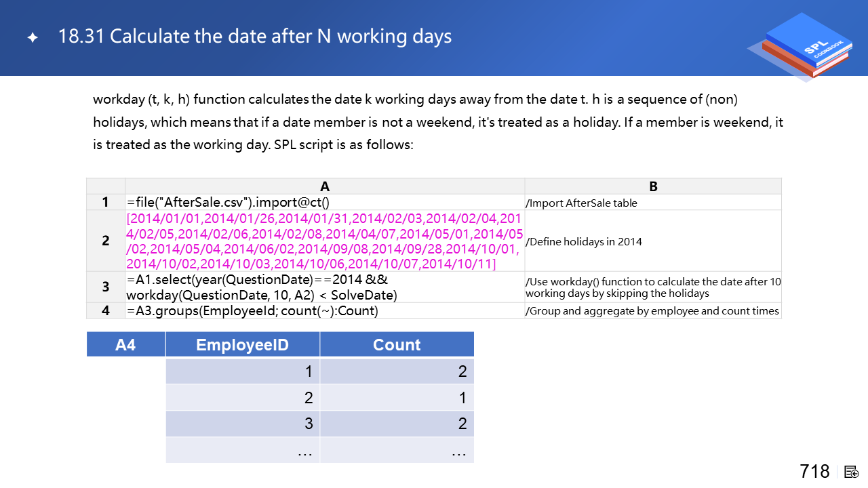868x488 pixels.
Task: Click the magenta holiday dates list cell
Action: (x=325, y=241)
